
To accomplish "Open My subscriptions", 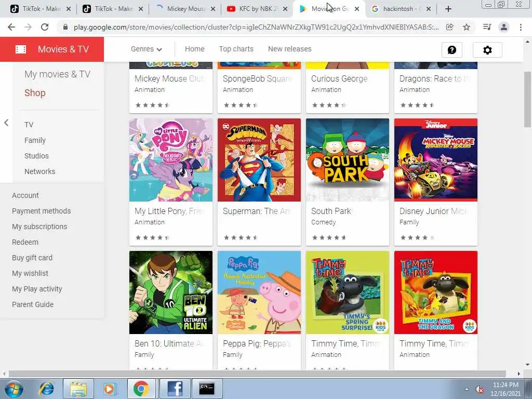I will click(x=39, y=227).
